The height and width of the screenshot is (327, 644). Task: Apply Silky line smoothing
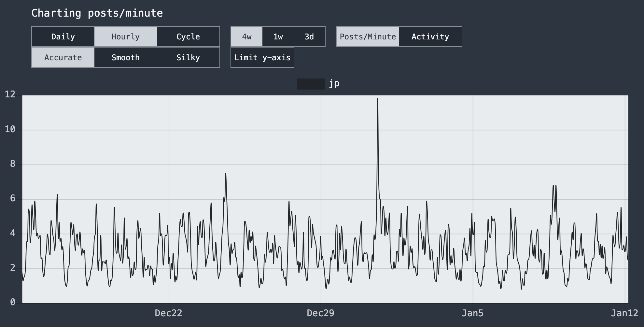pyautogui.click(x=188, y=58)
